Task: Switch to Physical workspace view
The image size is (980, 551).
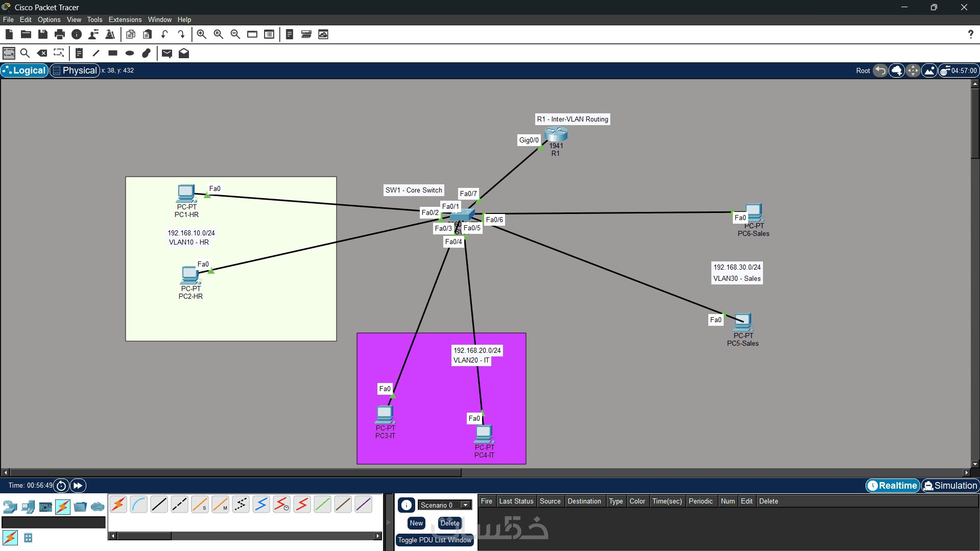Action: tap(75, 70)
